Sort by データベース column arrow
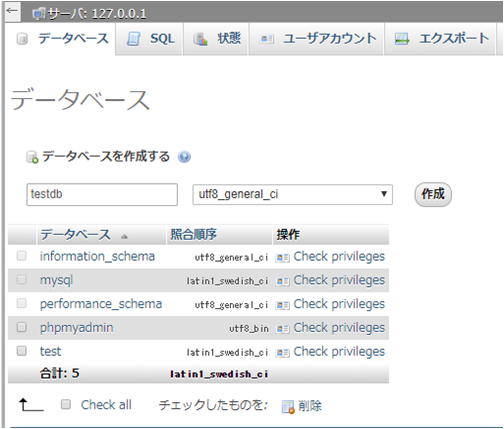504x429 pixels. [124, 236]
